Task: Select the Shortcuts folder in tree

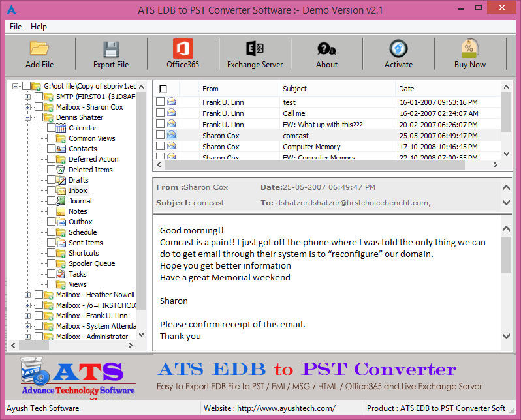Action: [x=84, y=253]
